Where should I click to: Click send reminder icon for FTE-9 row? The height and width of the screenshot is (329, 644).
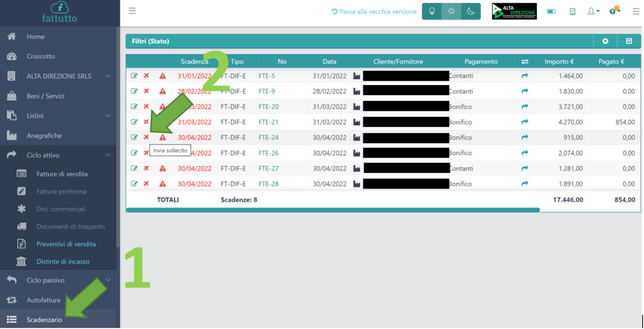click(146, 91)
